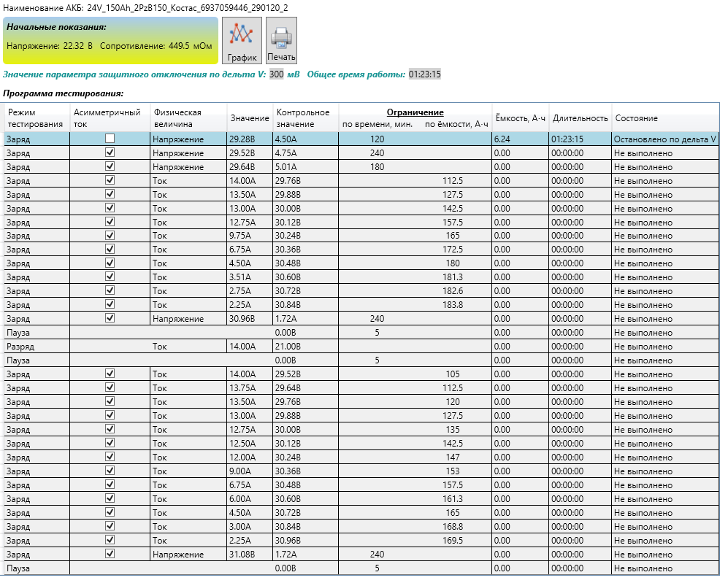This screenshot has width=728, height=583.
Task: Select status 'Остановлено по дельта V'
Action: [x=665, y=139]
